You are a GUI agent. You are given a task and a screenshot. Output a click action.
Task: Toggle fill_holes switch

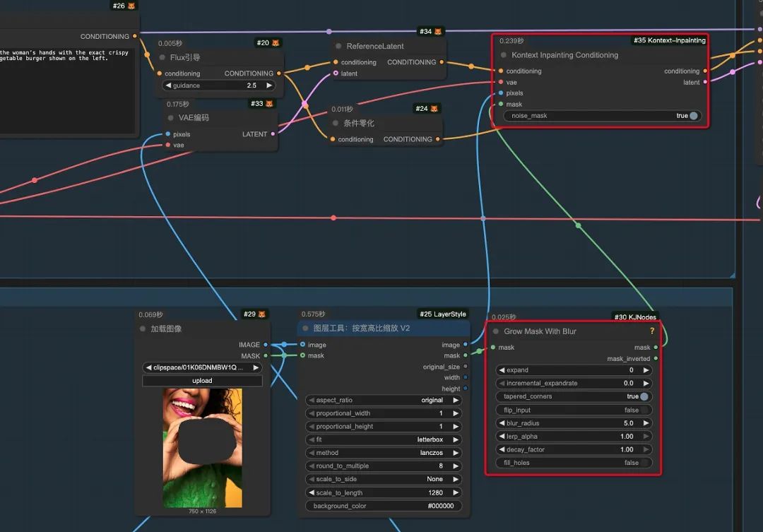(644, 463)
